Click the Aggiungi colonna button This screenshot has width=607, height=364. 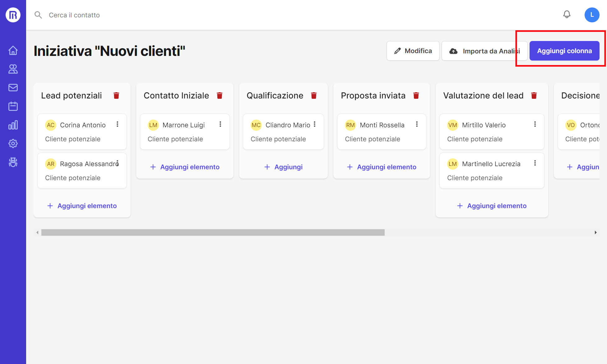[564, 51]
